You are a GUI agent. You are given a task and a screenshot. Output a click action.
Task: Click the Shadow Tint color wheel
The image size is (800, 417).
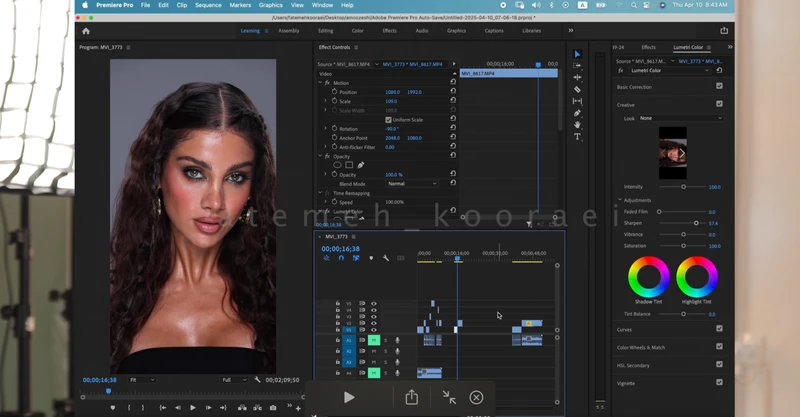pos(648,277)
